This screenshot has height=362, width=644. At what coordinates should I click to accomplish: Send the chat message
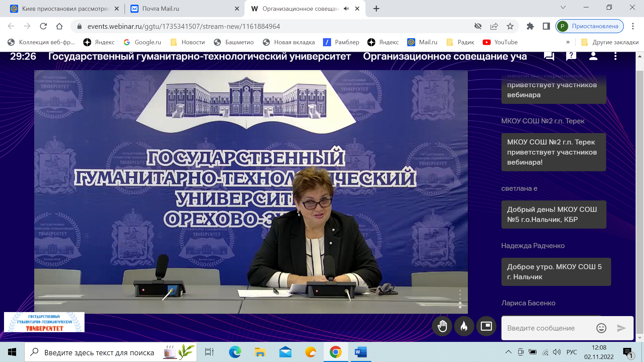(x=621, y=328)
